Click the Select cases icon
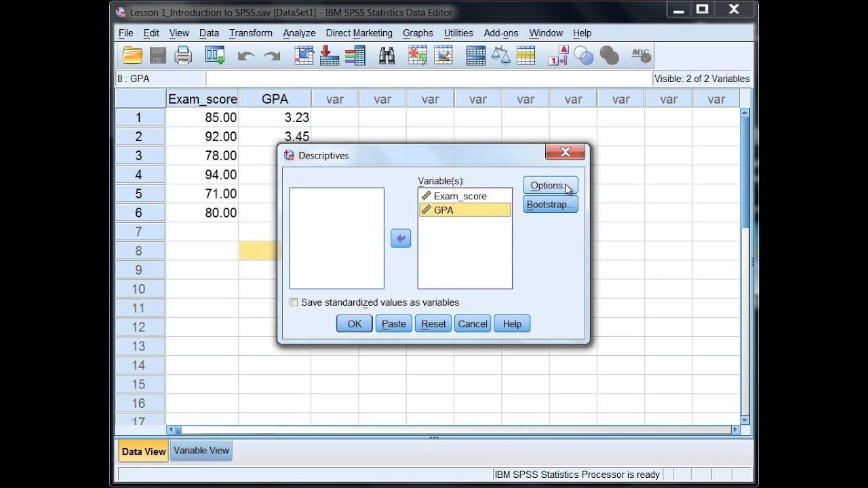Screen dimensions: 868x488 click(x=526, y=56)
